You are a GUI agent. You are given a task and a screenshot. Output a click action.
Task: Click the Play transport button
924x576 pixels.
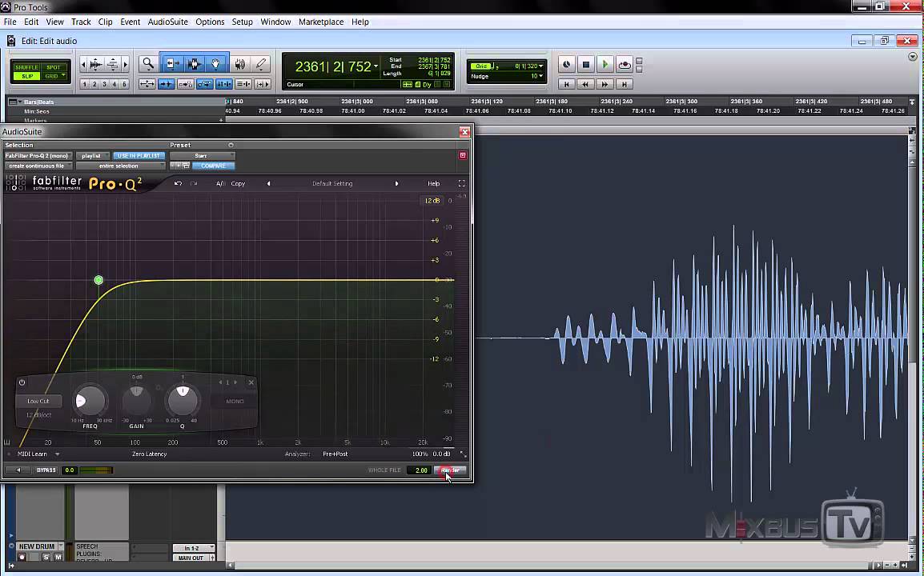pyautogui.click(x=605, y=64)
